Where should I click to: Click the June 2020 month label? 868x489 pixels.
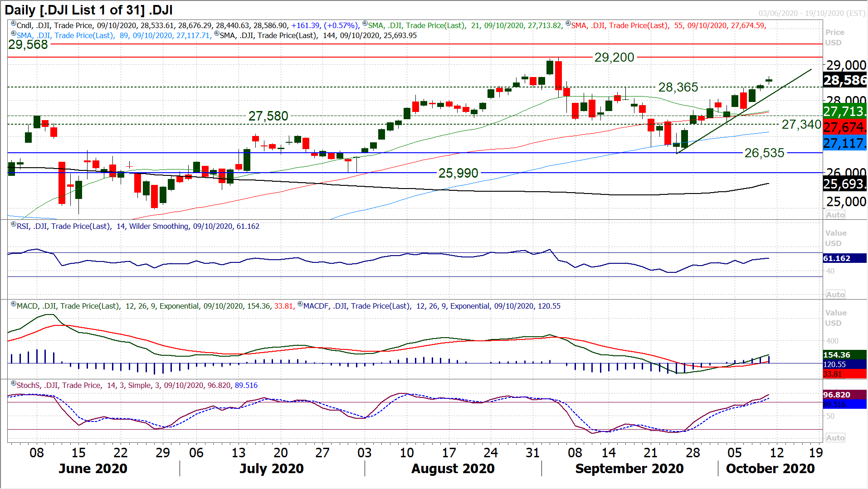[x=93, y=469]
